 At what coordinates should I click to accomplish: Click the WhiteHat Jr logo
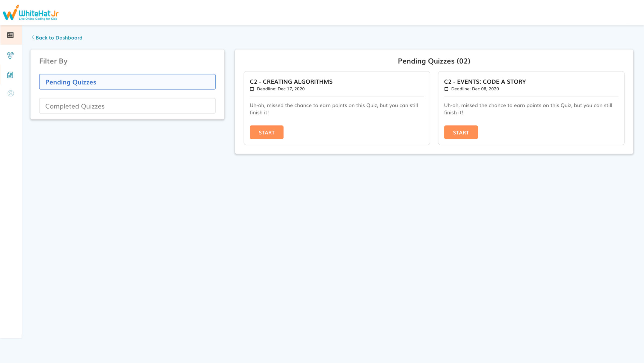tap(31, 13)
